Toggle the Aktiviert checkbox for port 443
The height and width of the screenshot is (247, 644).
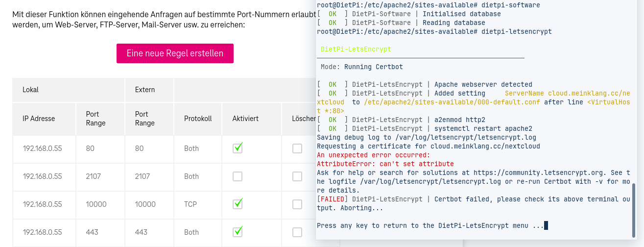click(x=238, y=232)
